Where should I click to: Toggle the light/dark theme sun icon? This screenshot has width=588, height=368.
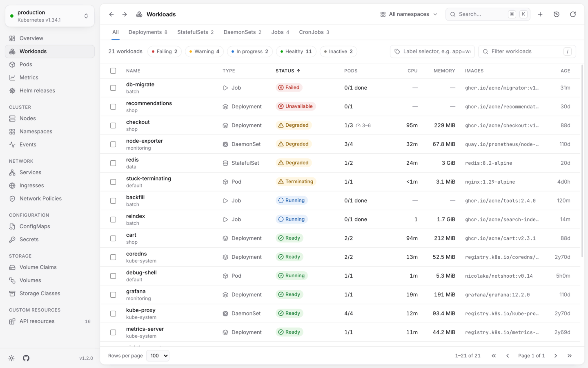tap(11, 358)
